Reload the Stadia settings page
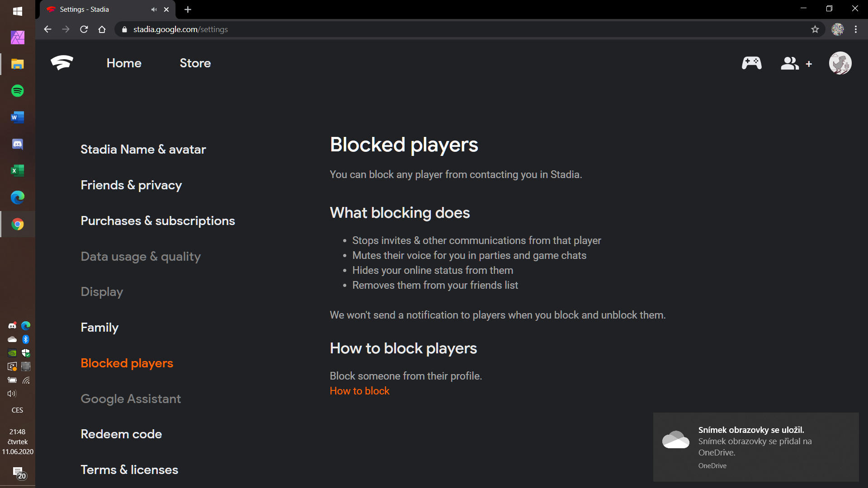The width and height of the screenshot is (868, 488). pos(84,29)
